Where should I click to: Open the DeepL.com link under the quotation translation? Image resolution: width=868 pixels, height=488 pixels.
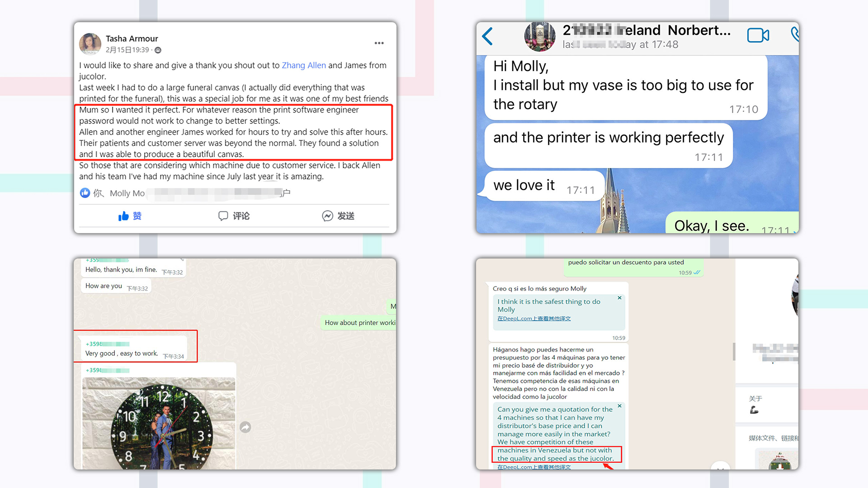click(x=534, y=467)
